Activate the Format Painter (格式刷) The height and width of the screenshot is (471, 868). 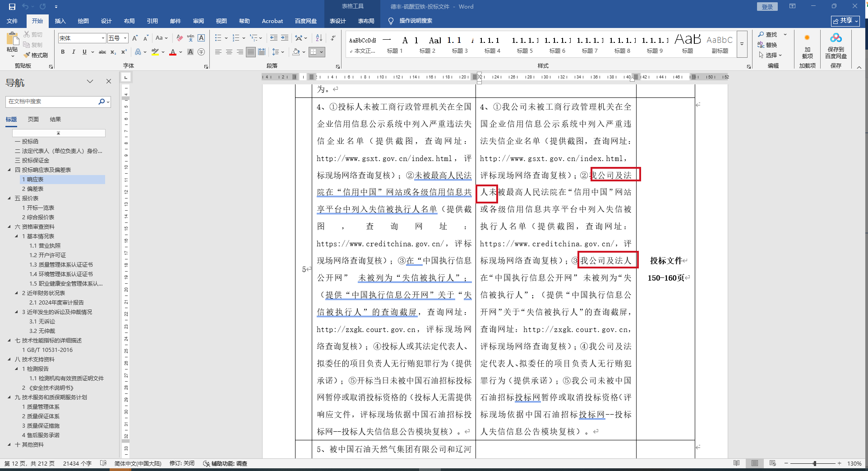pyautogui.click(x=36, y=55)
